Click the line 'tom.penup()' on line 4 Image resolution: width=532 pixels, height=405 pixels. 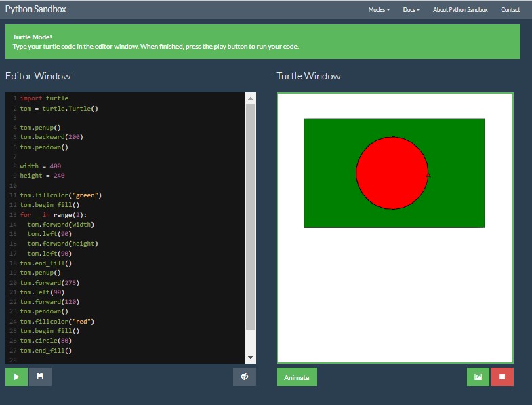pos(40,128)
